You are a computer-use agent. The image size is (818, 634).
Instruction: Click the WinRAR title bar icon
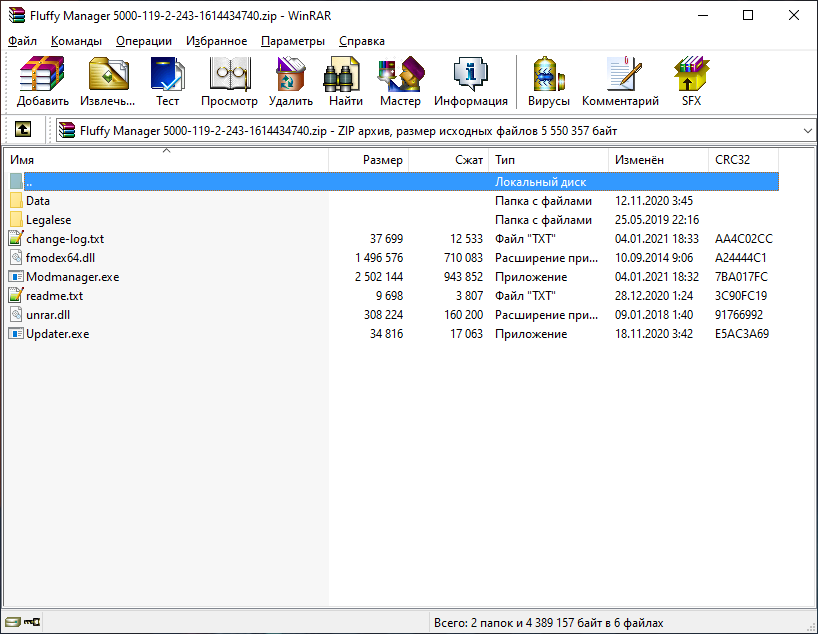click(17, 16)
